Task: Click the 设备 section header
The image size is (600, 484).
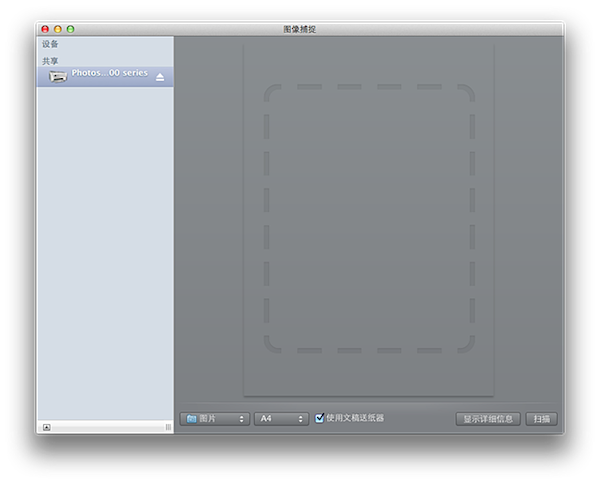Action: 50,44
